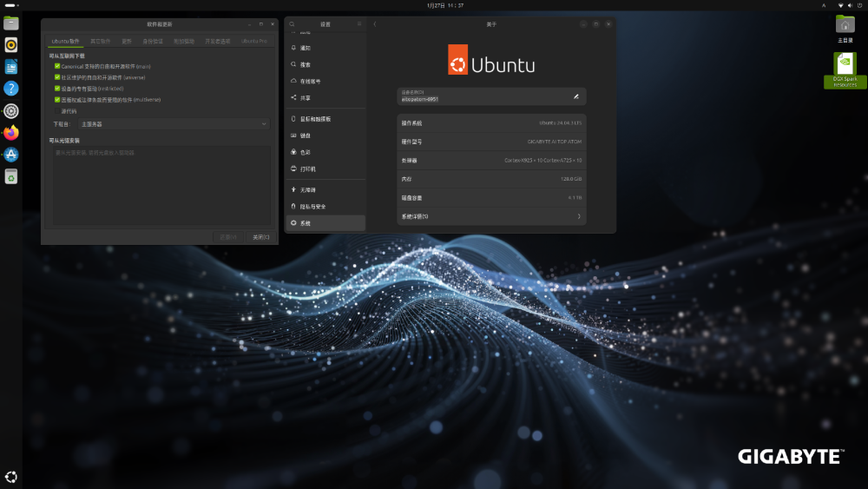Click the pencil icon to edit device name
This screenshot has height=489, width=868.
576,97
